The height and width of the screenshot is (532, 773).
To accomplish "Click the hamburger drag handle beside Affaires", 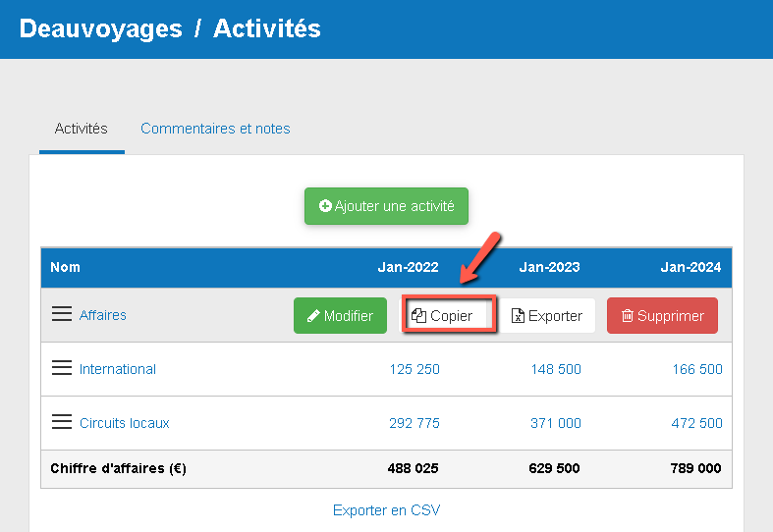I will pos(61,314).
